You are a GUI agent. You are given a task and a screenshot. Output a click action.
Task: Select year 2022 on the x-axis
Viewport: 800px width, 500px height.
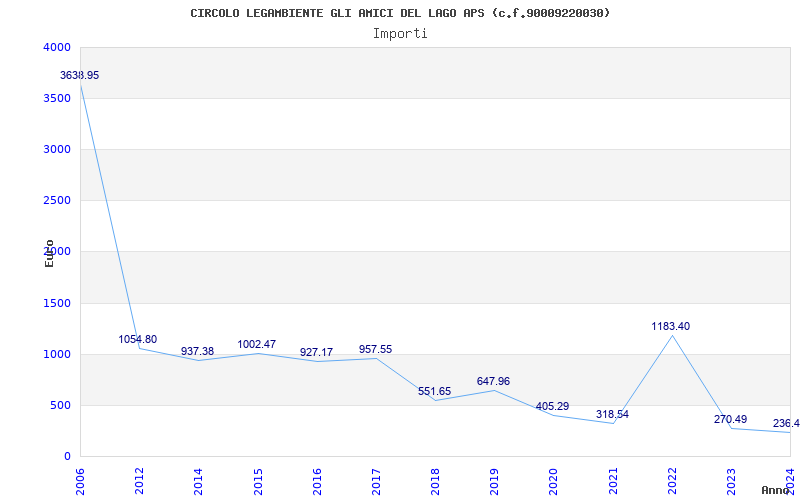[672, 478]
